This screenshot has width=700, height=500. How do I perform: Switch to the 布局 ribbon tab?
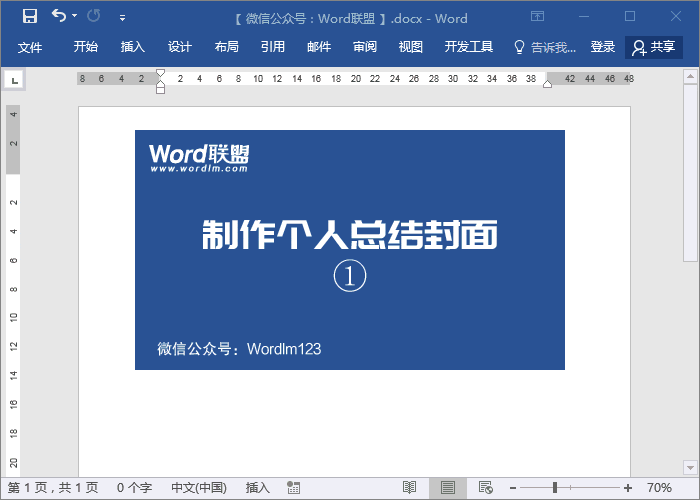coord(226,47)
